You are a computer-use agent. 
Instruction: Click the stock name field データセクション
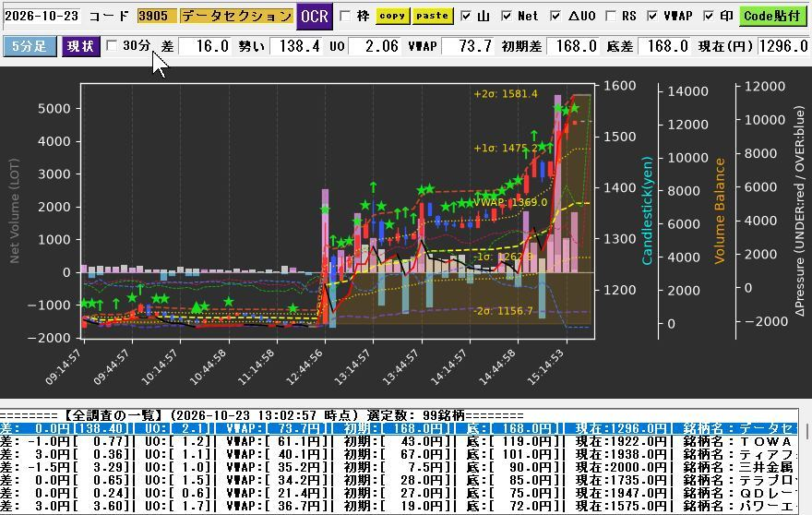[236, 16]
